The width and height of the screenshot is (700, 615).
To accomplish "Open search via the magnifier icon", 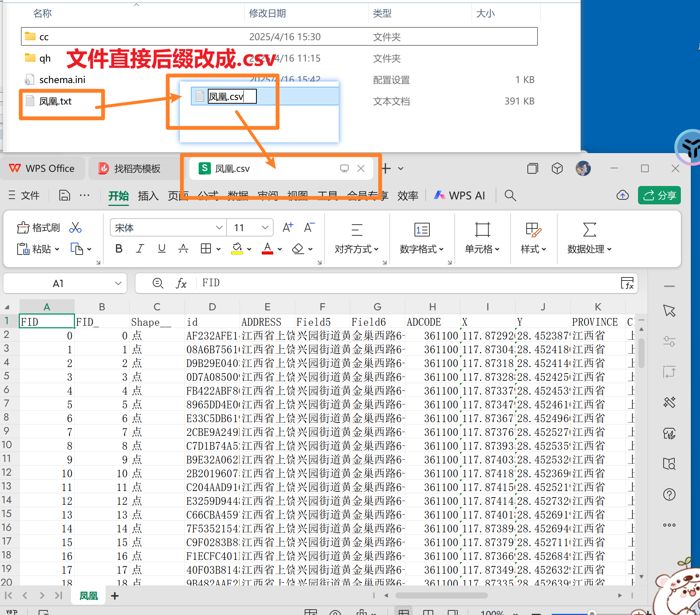I will (x=510, y=195).
